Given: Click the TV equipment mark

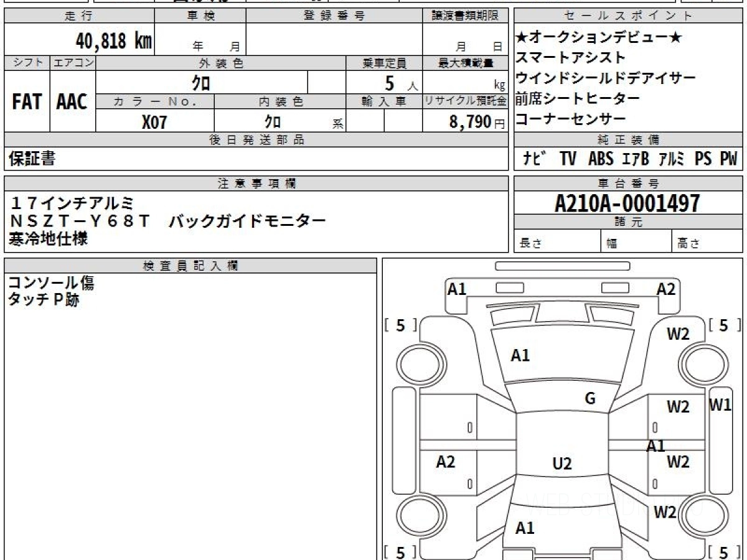Looking at the screenshot, I should point(568,159).
